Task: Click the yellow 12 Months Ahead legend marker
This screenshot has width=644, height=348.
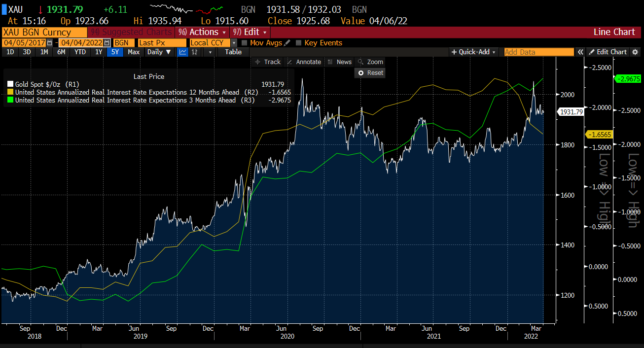Action: click(x=10, y=92)
